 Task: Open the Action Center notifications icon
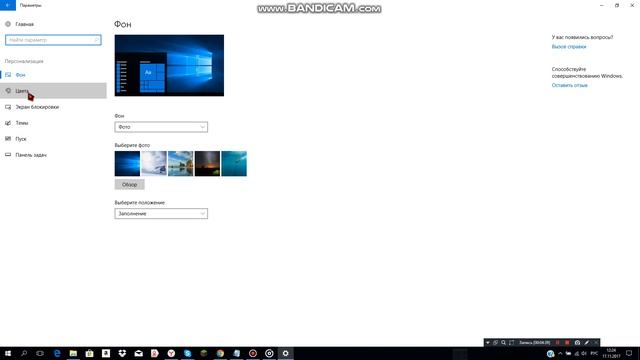click(x=629, y=353)
